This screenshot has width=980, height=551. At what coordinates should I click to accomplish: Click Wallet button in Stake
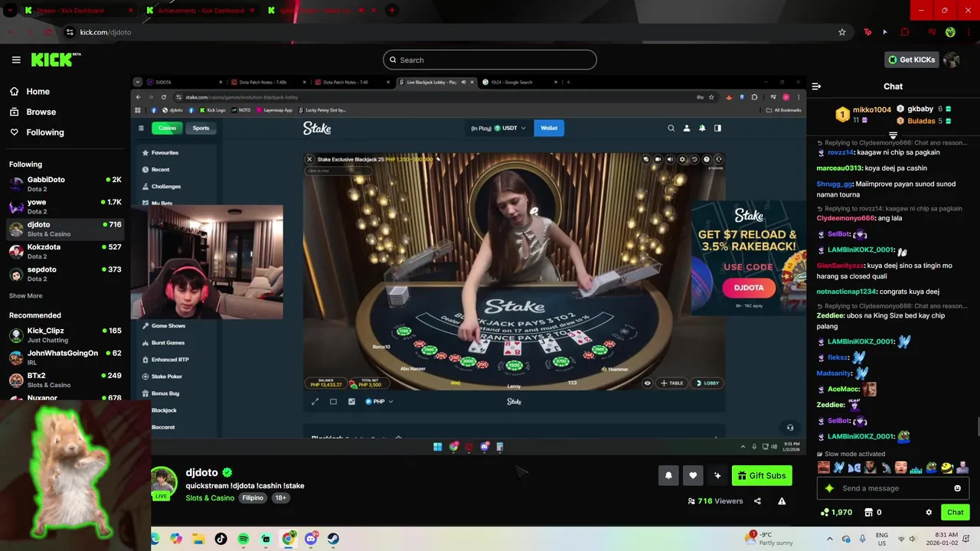(549, 128)
